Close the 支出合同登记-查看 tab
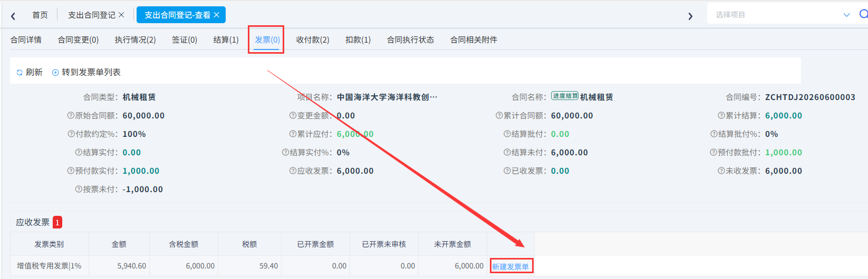 pyautogui.click(x=216, y=15)
